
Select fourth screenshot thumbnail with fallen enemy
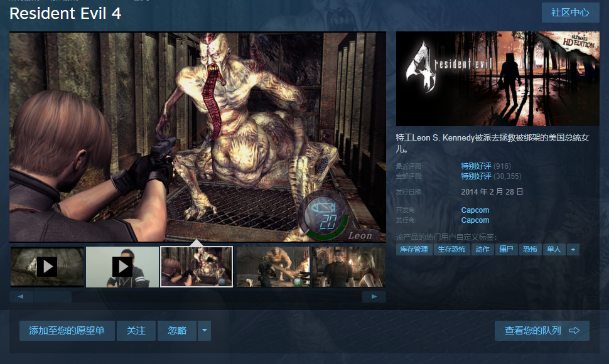(272, 267)
